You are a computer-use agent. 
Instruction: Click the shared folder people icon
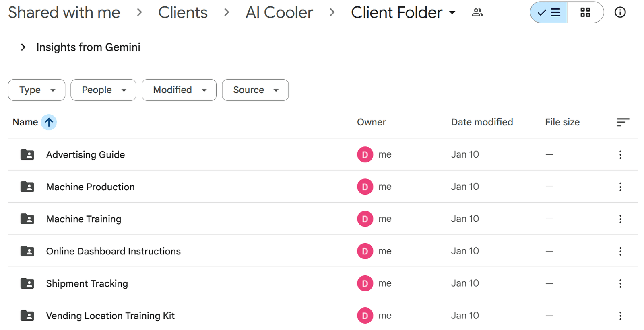[x=477, y=13]
